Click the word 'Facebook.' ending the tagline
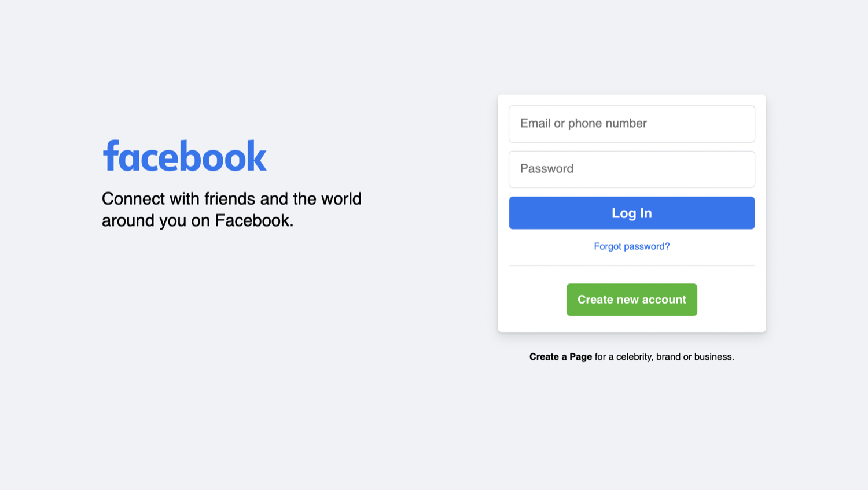The image size is (868, 491). tap(254, 221)
